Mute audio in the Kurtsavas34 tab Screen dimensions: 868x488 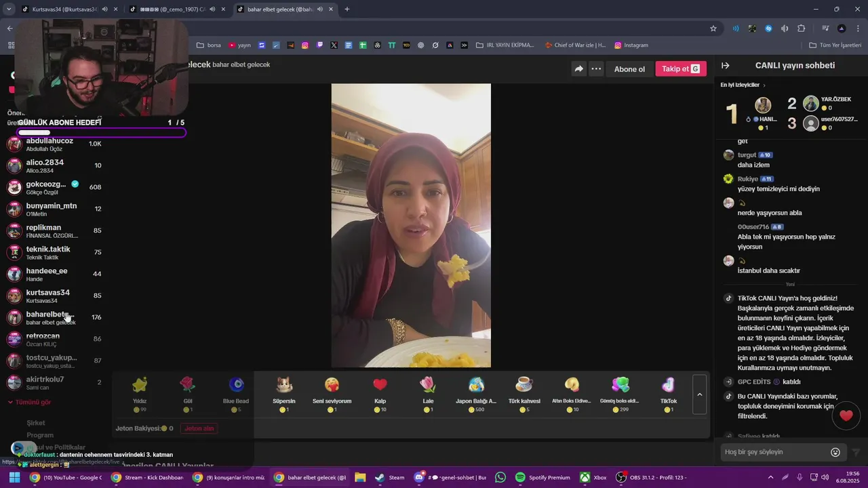coord(104,9)
